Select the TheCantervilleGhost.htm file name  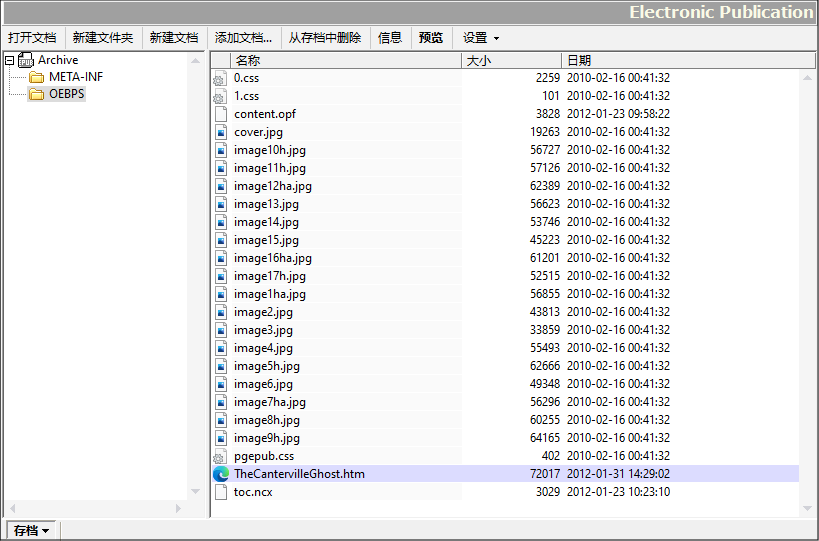(299, 474)
